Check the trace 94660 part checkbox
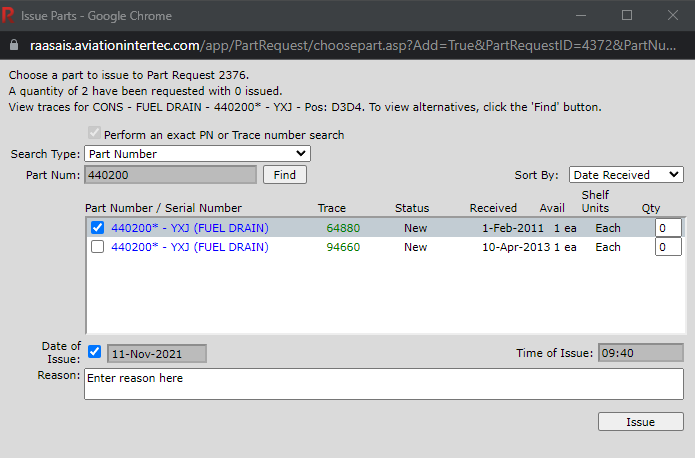The width and height of the screenshot is (695, 458). coord(97,247)
